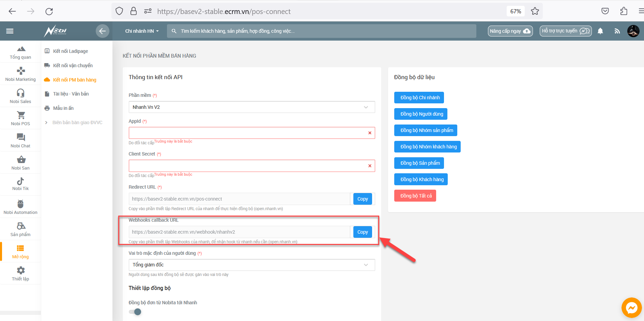Click the Đồng bộ Sản phẩm button
The height and width of the screenshot is (321, 644).
[x=419, y=163]
